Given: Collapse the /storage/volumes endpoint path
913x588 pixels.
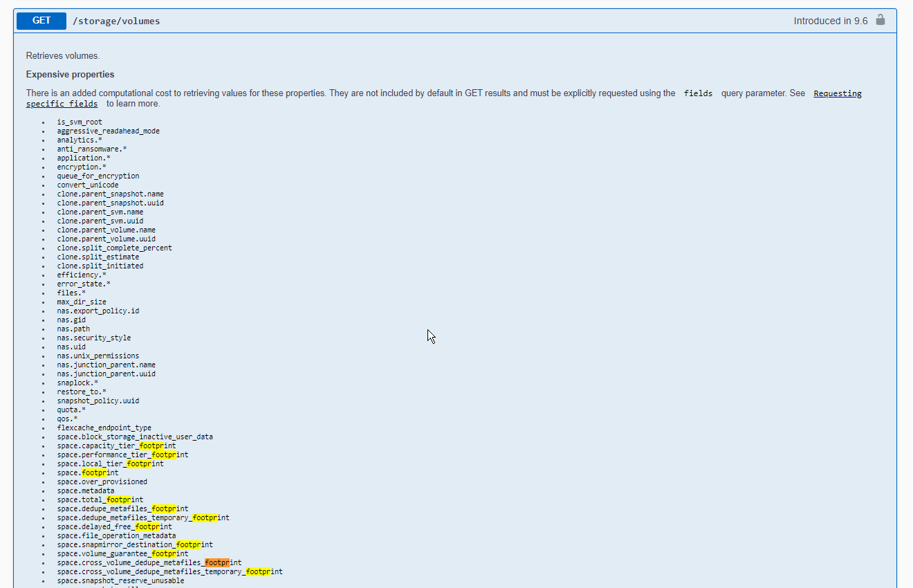Looking at the screenshot, I should pos(116,21).
